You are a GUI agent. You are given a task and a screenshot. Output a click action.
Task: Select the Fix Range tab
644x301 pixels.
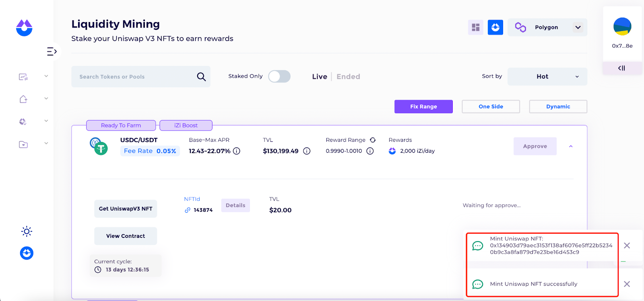(423, 106)
